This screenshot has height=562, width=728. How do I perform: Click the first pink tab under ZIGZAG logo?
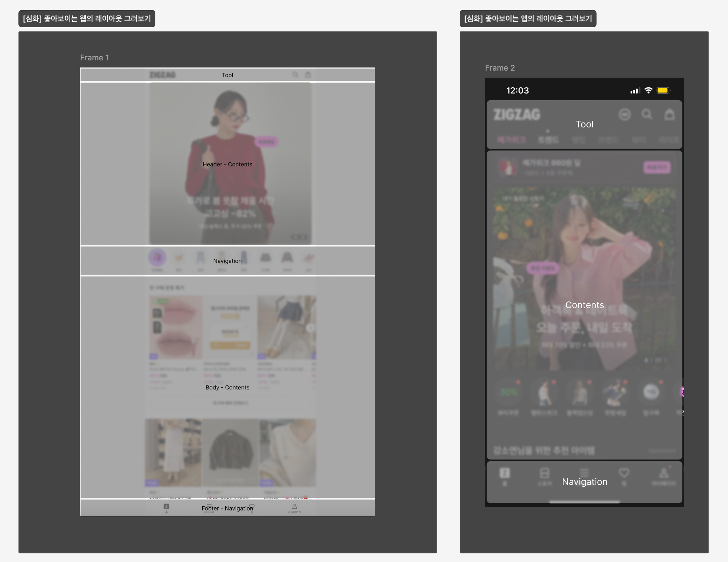click(511, 140)
